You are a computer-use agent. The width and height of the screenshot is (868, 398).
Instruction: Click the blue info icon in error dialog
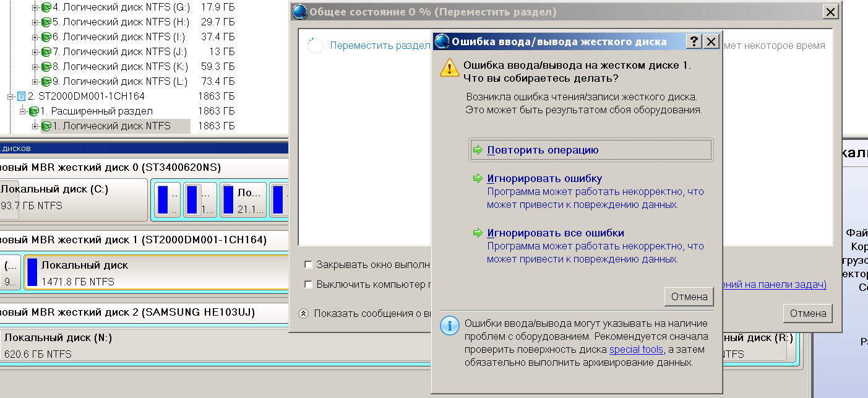tap(450, 326)
